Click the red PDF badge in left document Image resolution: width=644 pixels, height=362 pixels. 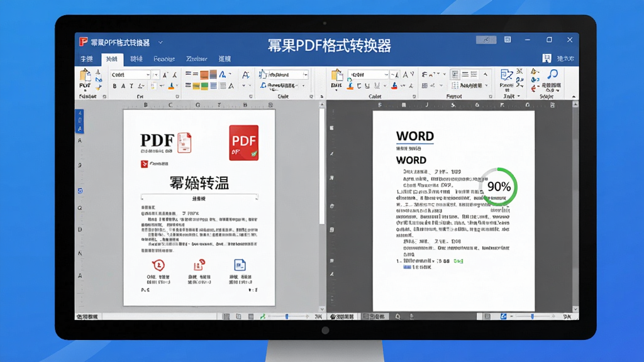click(x=243, y=143)
